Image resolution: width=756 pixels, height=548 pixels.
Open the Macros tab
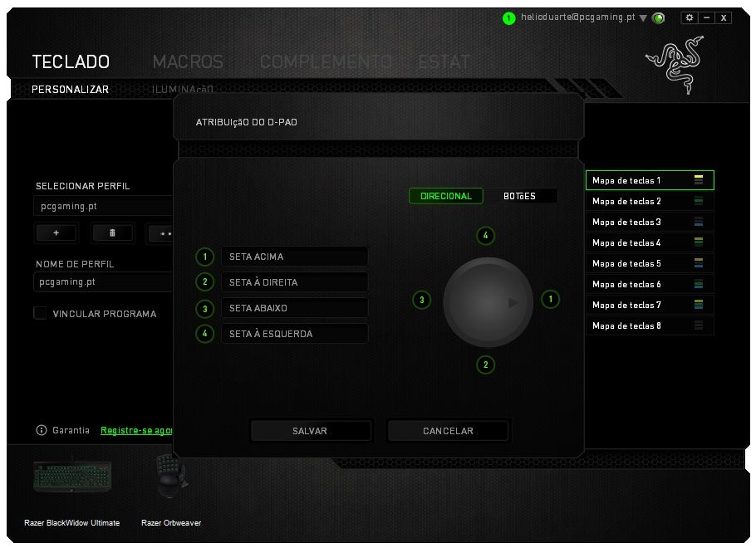click(x=188, y=61)
